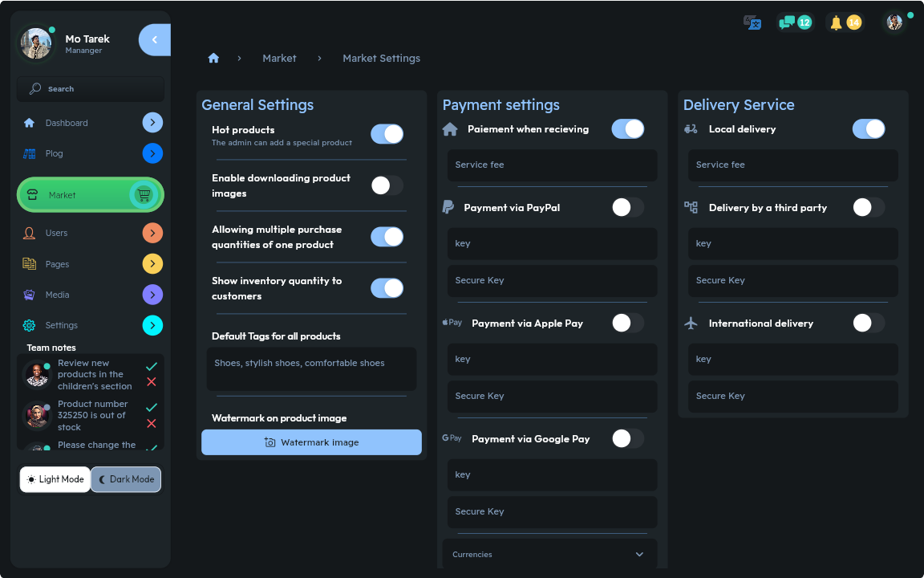Click the Google Pay icon

tap(452, 438)
